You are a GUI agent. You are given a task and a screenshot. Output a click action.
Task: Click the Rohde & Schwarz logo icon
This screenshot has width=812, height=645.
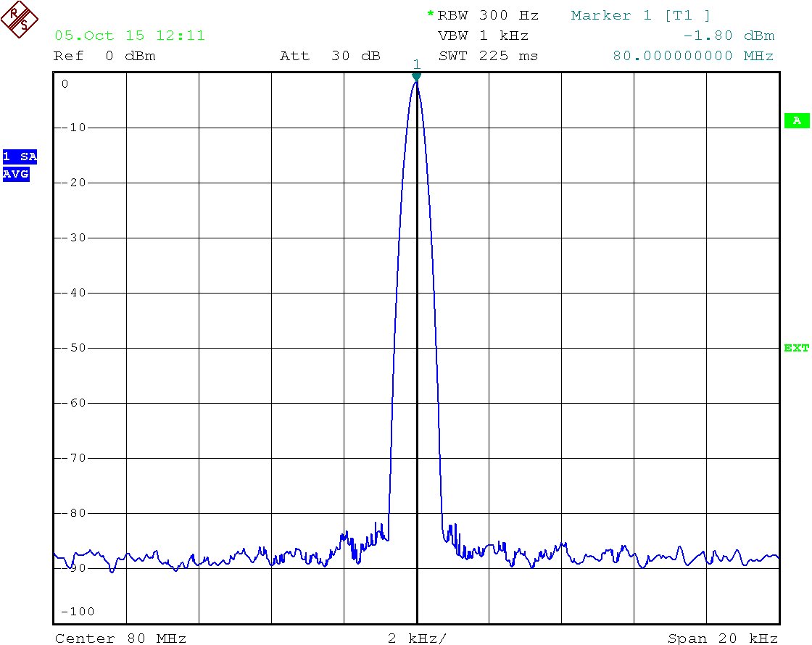click(19, 19)
